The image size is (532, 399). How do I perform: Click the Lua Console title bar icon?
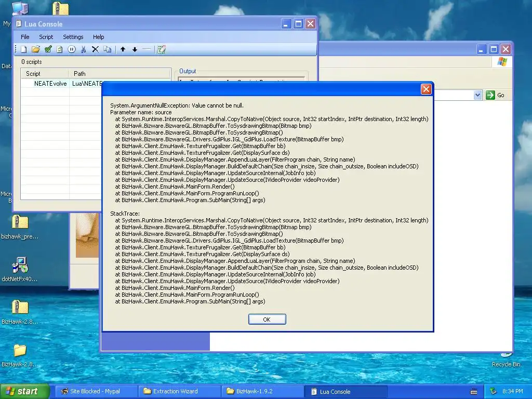19,24
